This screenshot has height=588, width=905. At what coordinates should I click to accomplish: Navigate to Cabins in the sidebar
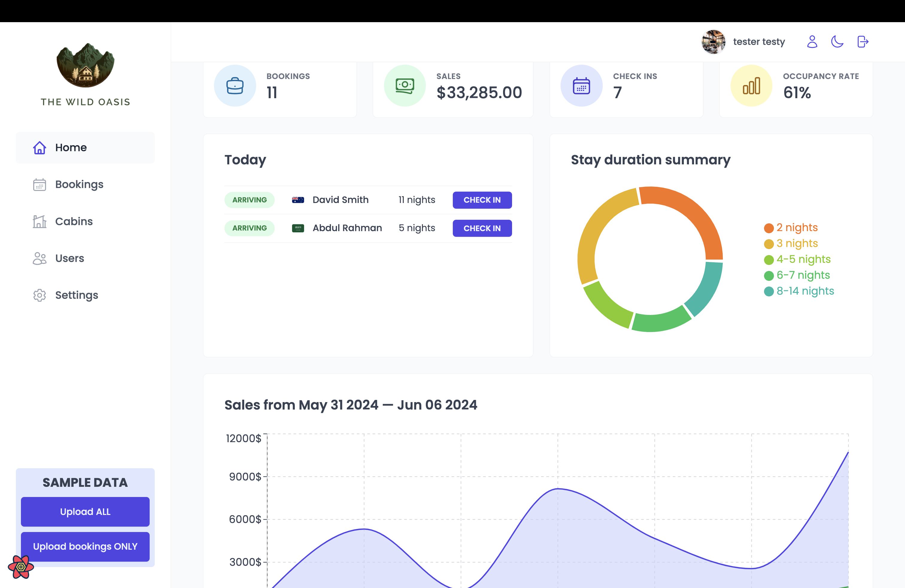[x=85, y=221]
